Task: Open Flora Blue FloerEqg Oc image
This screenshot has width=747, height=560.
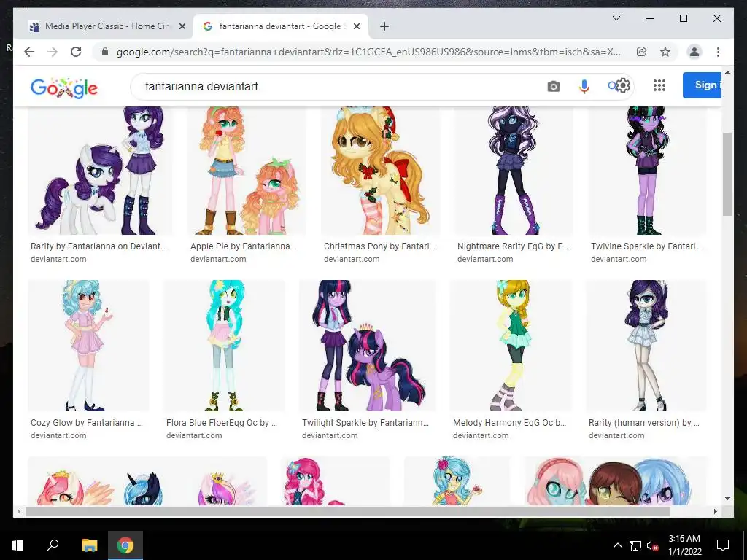Action: 224,346
